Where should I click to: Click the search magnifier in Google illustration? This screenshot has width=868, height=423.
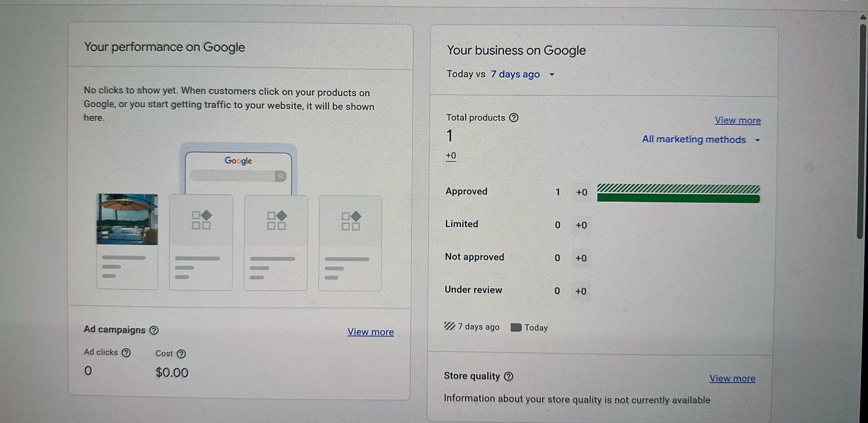pyautogui.click(x=280, y=176)
